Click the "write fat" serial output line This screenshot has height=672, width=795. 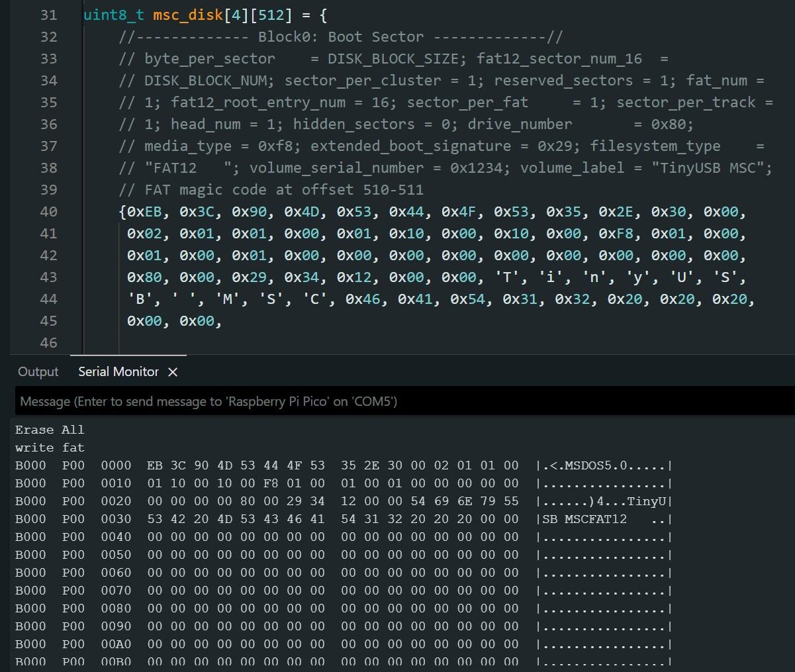click(x=50, y=448)
